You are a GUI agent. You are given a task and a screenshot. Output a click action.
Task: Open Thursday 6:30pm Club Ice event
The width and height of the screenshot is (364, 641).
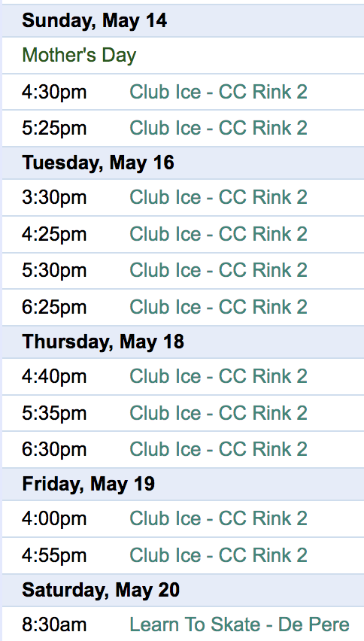[218, 449]
